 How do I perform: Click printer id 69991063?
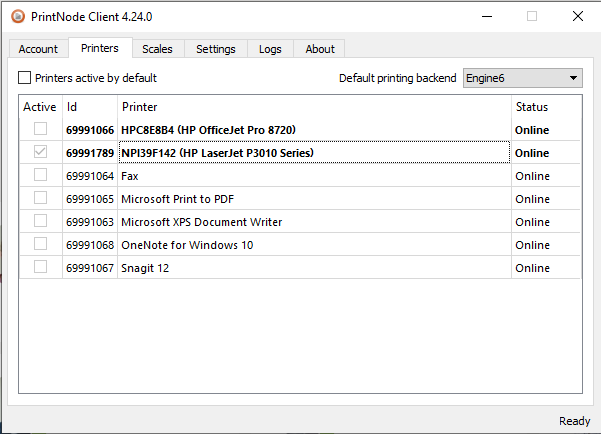coord(90,222)
